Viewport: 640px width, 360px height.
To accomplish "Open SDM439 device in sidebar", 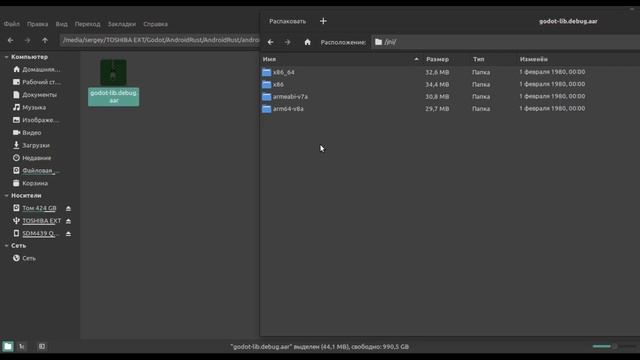I will tap(35, 233).
